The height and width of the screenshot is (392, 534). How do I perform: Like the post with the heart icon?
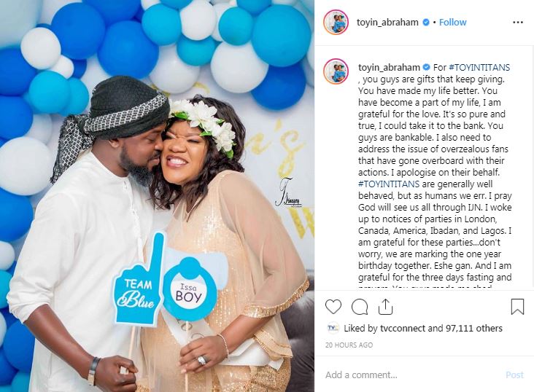(333, 307)
